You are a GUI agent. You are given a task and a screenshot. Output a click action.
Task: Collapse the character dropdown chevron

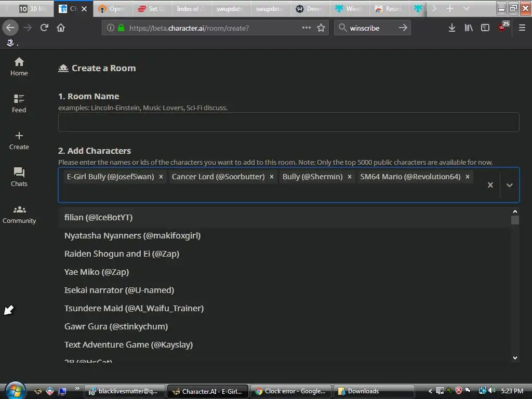pos(509,185)
